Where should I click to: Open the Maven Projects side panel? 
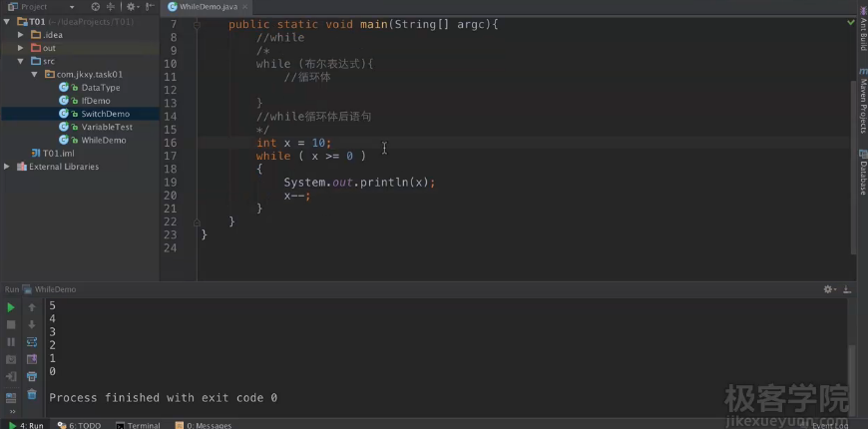click(862, 101)
